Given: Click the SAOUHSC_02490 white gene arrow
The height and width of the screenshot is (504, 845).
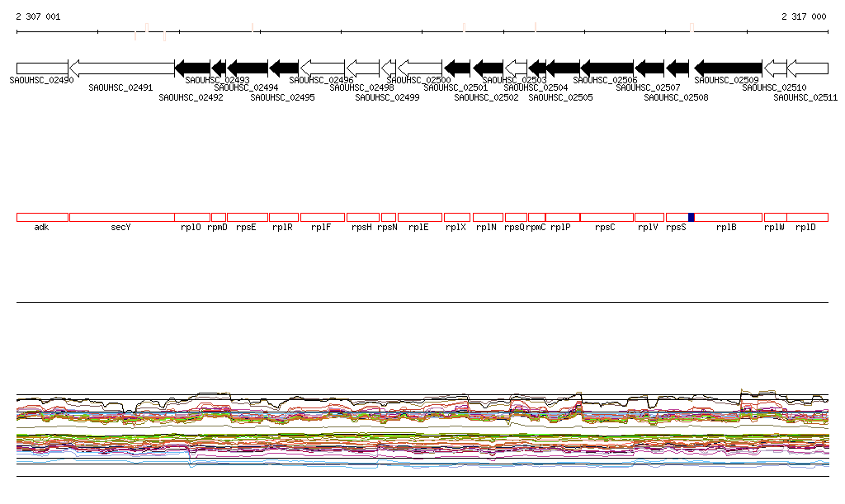Looking at the screenshot, I should (x=42, y=68).
